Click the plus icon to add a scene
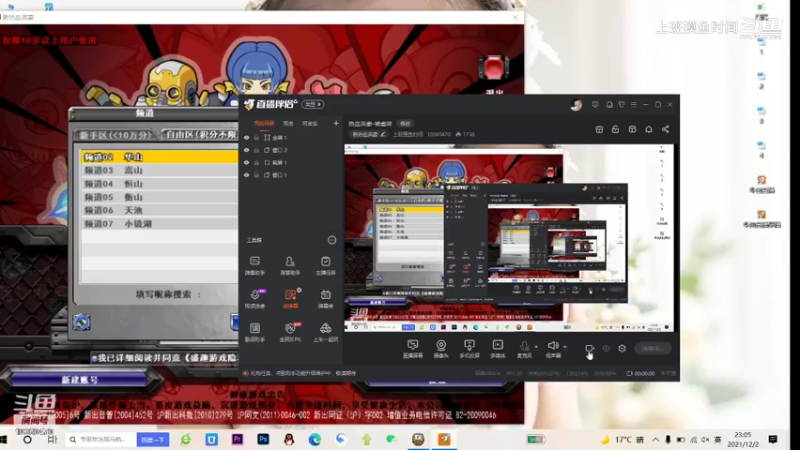This screenshot has height=450, width=800. [336, 123]
